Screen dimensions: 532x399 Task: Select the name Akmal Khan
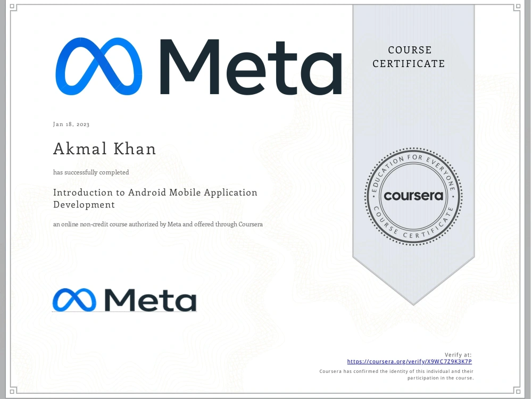[104, 148]
